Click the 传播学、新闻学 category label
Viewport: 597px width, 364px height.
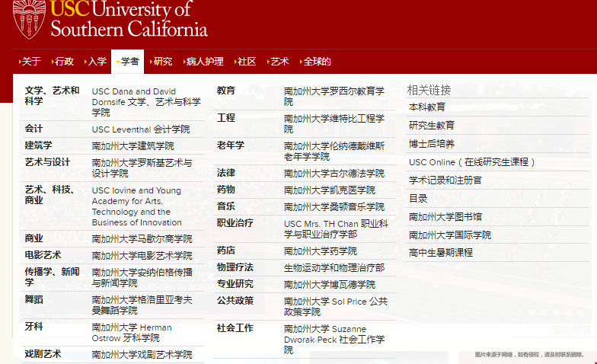(52, 277)
